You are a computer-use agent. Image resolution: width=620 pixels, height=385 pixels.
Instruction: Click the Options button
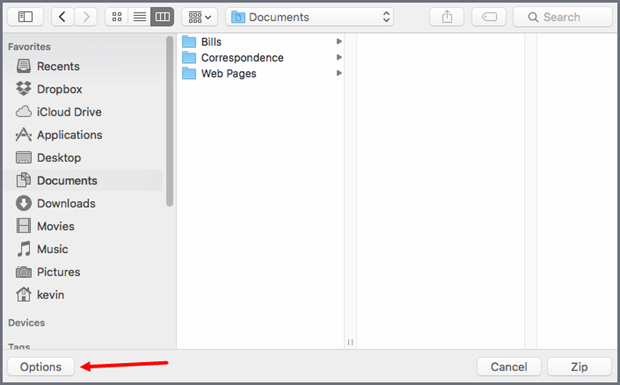click(41, 367)
